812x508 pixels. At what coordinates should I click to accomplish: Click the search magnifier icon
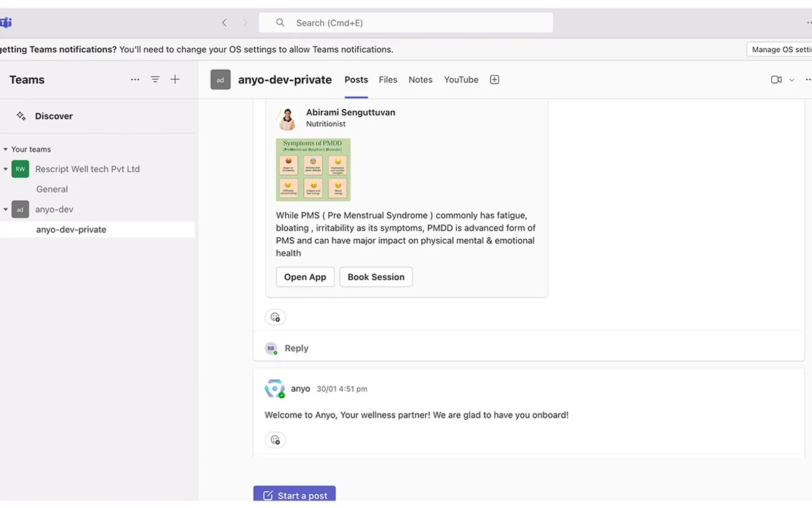[x=280, y=23]
